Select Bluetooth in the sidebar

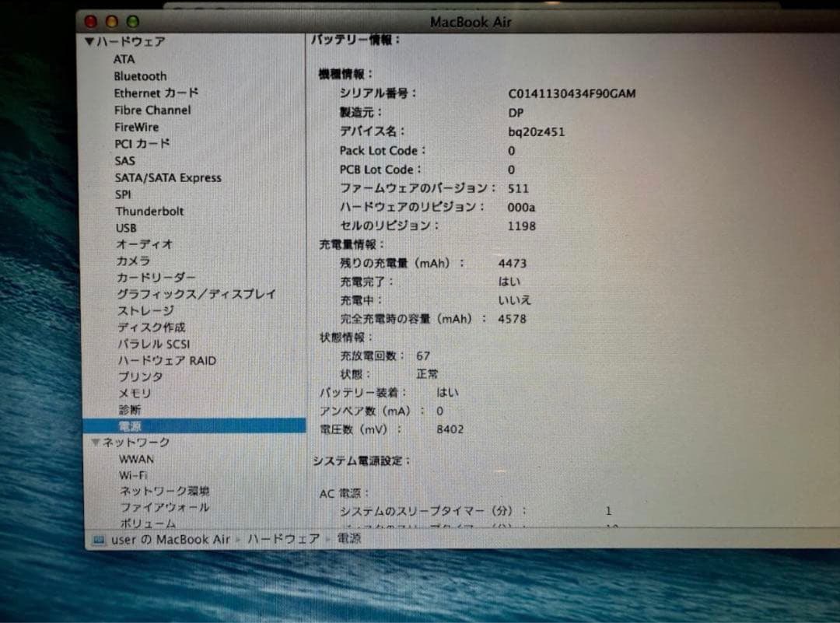[140, 76]
